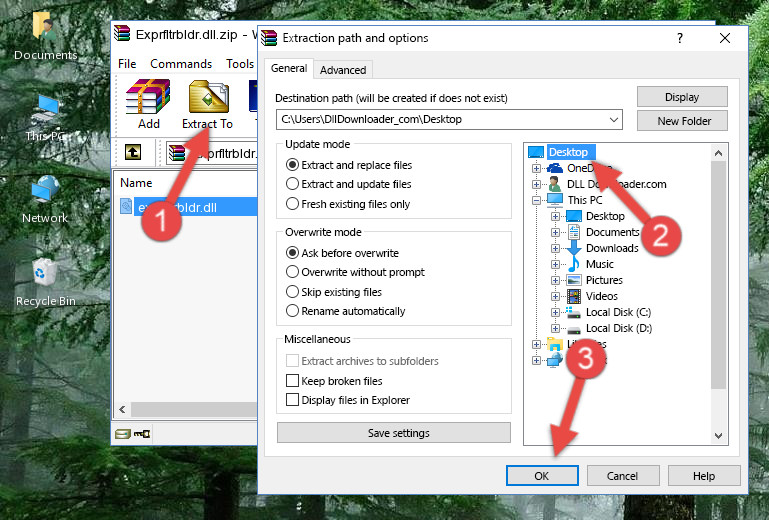Click the New Folder button
Screen dimensions: 769x520
(682, 121)
